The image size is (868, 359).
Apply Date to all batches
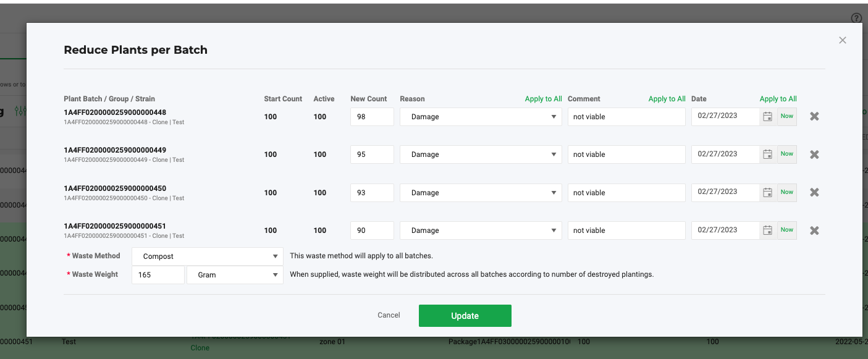tap(778, 99)
